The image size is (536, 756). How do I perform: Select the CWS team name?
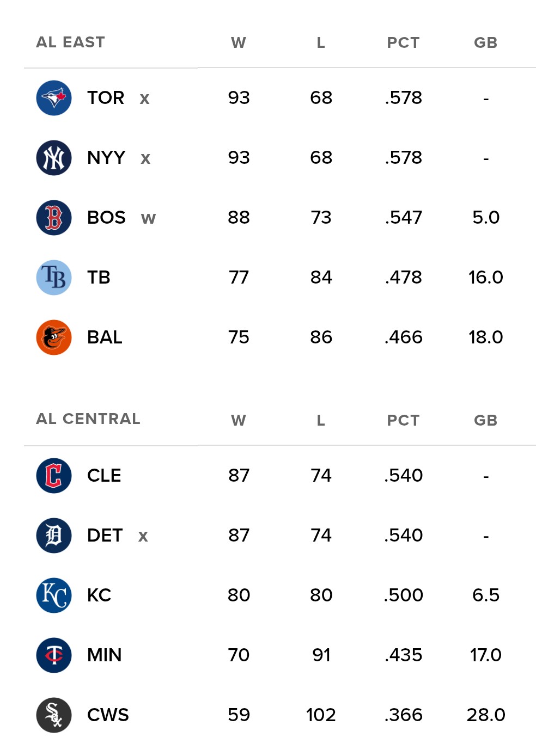[108, 715]
